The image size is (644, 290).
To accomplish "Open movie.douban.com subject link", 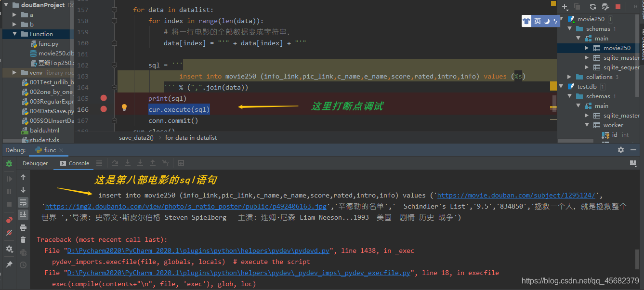I will click(x=516, y=196).
